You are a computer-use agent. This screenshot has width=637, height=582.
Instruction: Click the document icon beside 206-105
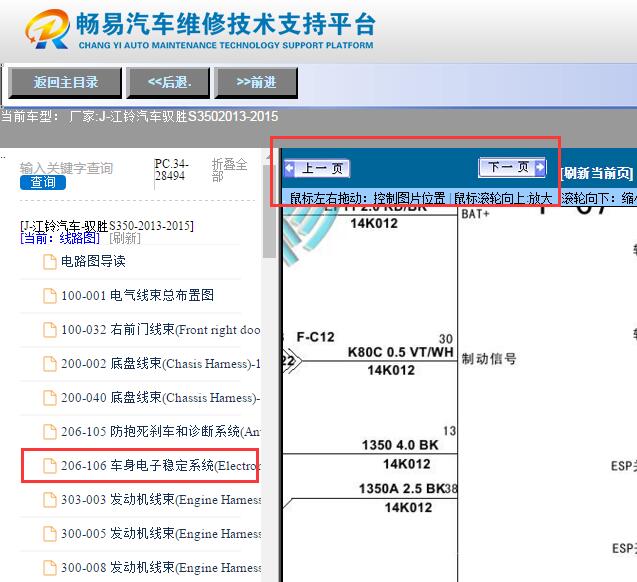50,432
